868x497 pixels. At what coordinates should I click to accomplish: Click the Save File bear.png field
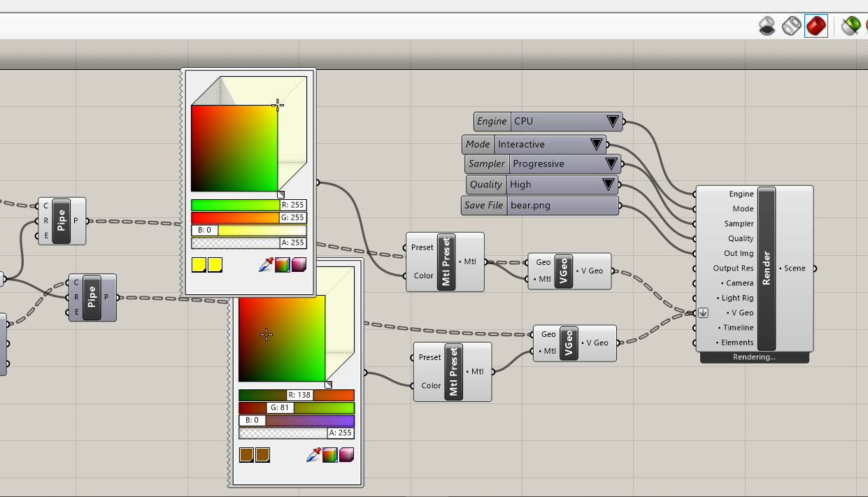[562, 206]
